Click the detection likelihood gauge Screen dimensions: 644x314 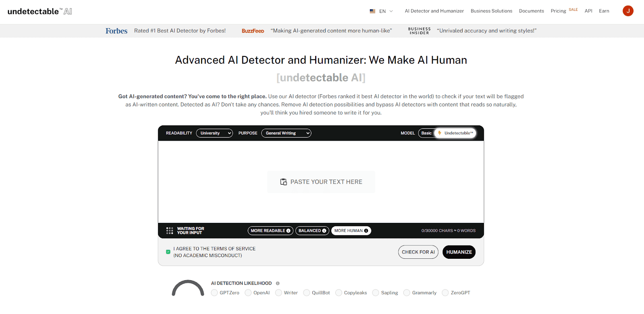click(188, 288)
